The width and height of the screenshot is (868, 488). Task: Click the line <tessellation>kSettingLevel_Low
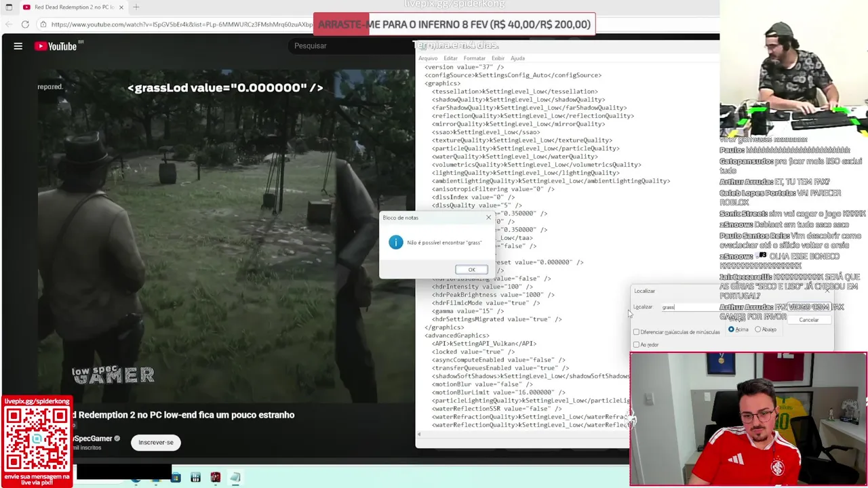point(515,91)
